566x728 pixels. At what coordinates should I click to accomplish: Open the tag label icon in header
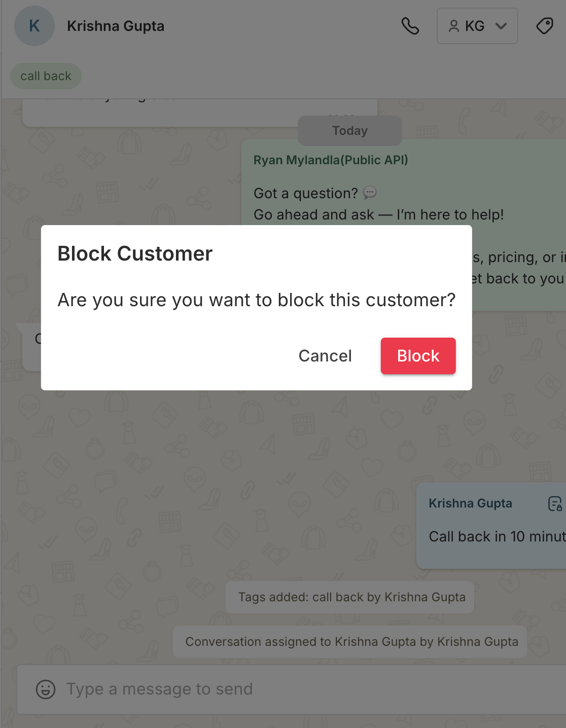[x=544, y=26]
